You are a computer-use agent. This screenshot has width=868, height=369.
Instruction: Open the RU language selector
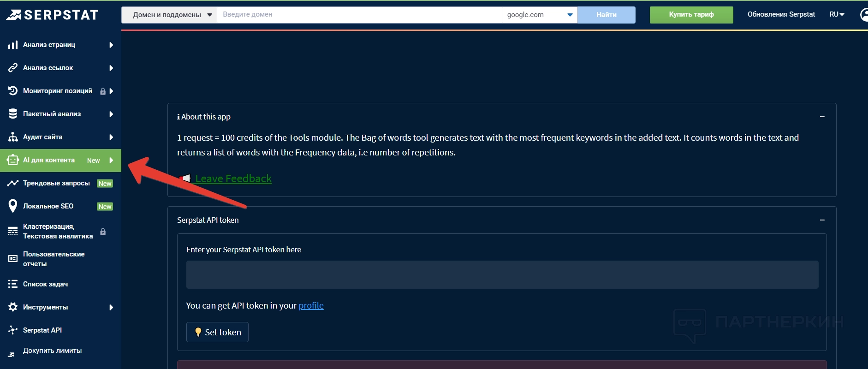(837, 14)
